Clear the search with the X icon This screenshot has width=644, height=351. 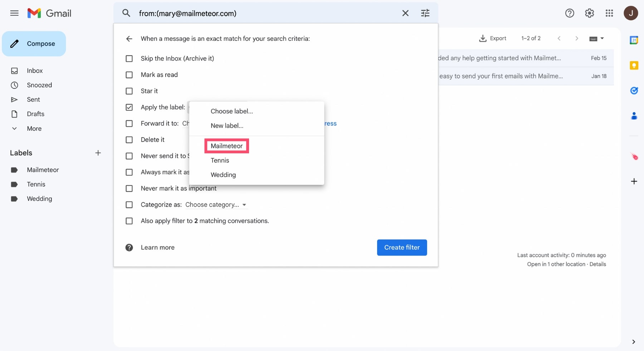(x=405, y=13)
